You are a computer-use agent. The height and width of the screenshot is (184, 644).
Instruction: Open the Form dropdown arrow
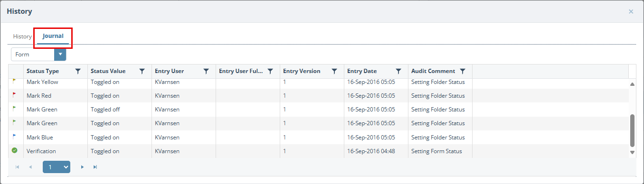tap(60, 54)
